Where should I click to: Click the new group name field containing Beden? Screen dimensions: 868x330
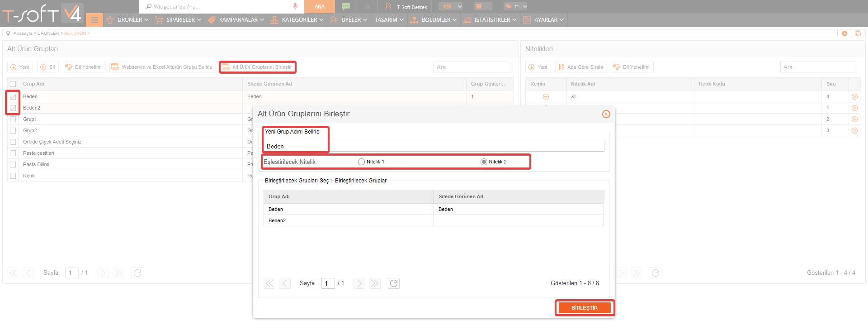click(434, 146)
